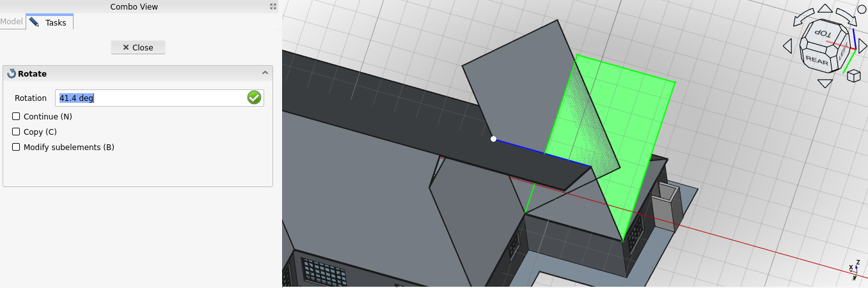
Task: Click the Rotation angle input field
Action: coord(150,98)
